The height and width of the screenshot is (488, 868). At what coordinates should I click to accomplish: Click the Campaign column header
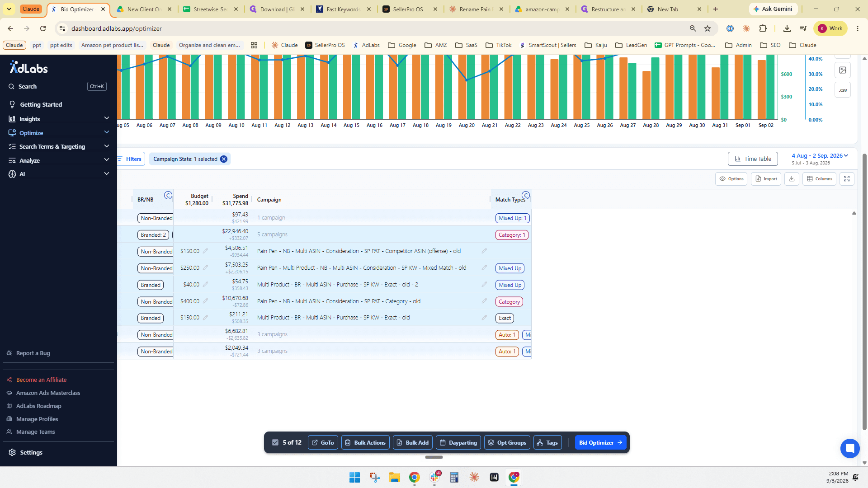[x=269, y=199]
